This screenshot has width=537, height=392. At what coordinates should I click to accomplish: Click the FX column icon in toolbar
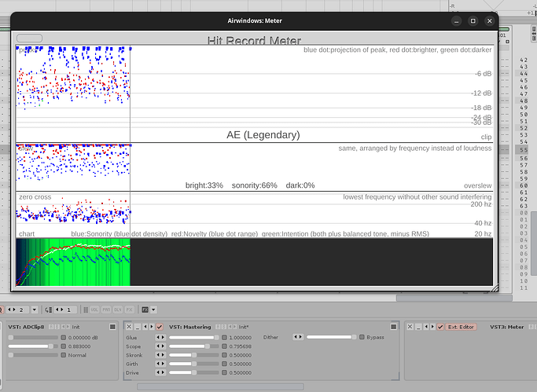point(145,310)
